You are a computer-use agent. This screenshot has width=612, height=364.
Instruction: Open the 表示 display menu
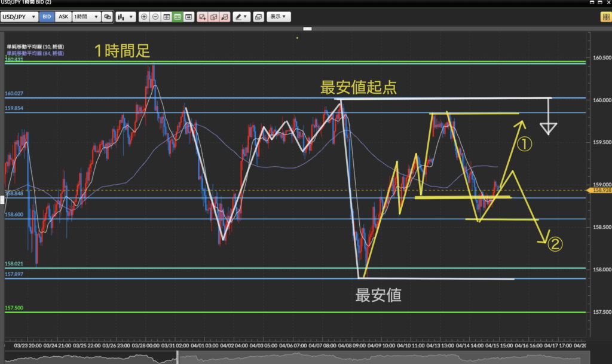pos(278,17)
